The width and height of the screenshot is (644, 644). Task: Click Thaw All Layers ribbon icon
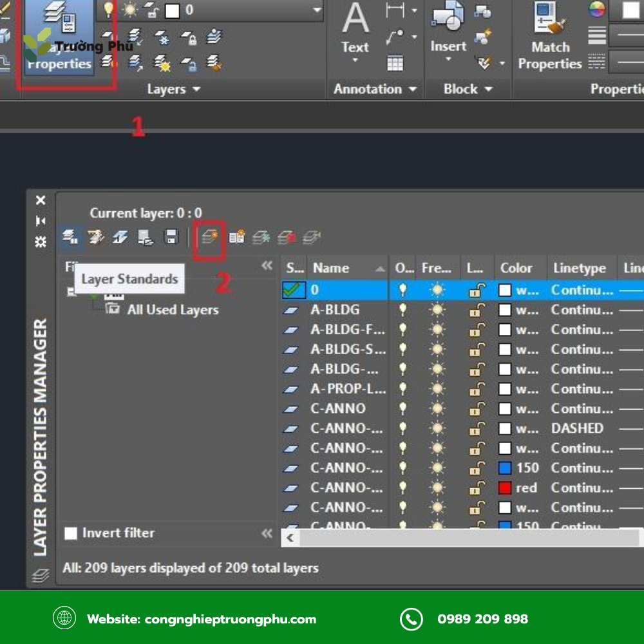[162, 63]
